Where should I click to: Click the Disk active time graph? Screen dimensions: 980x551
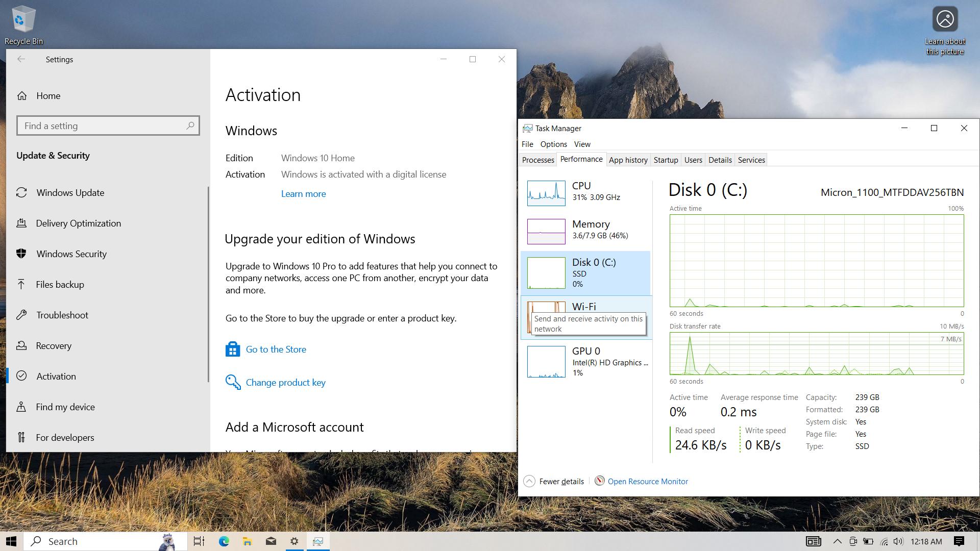click(x=817, y=261)
